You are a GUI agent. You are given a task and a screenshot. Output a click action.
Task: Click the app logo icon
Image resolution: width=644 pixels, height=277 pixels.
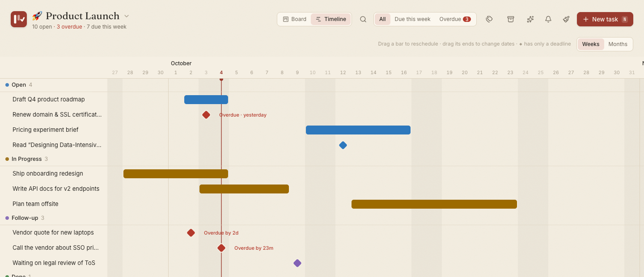tap(19, 19)
